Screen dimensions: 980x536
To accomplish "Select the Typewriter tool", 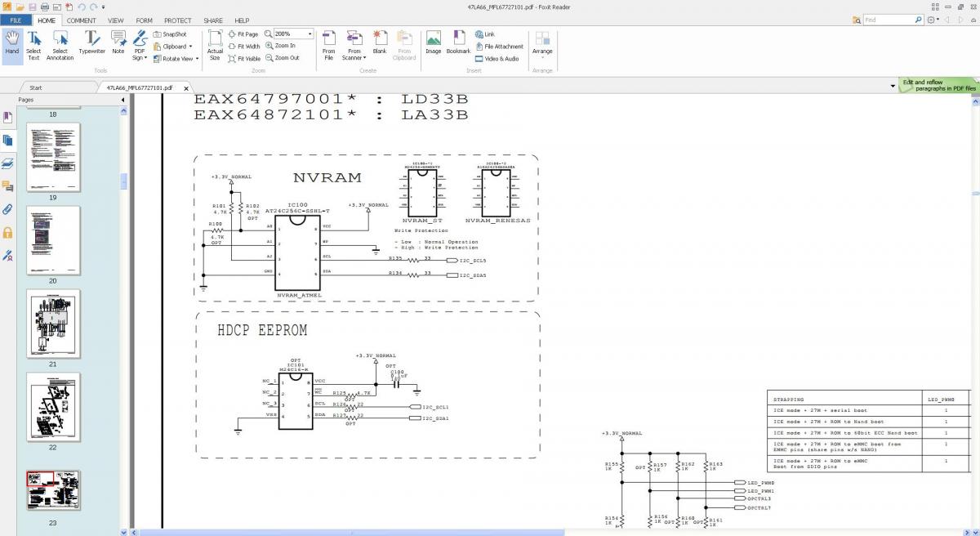I will click(91, 42).
